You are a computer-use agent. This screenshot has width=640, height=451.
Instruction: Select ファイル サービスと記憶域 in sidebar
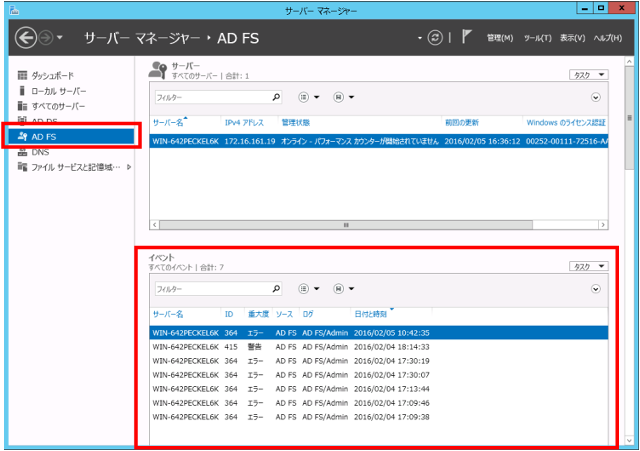(76, 167)
